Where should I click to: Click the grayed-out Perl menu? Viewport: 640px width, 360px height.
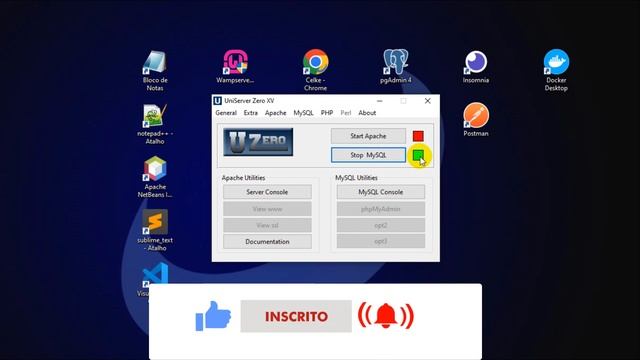point(346,113)
